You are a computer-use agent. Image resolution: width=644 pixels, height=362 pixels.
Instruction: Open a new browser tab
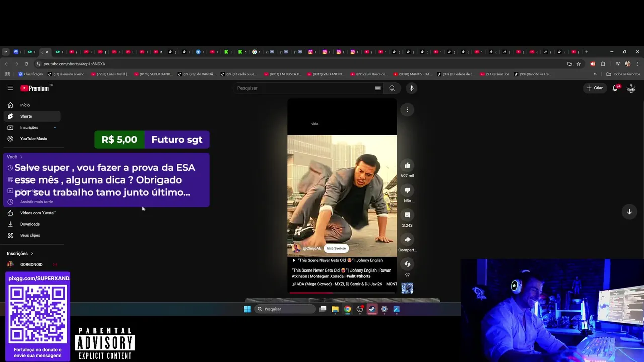(x=587, y=52)
